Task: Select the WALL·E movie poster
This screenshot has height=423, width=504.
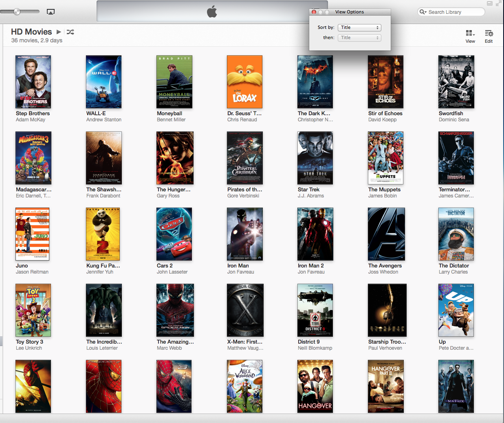Action: (x=103, y=82)
